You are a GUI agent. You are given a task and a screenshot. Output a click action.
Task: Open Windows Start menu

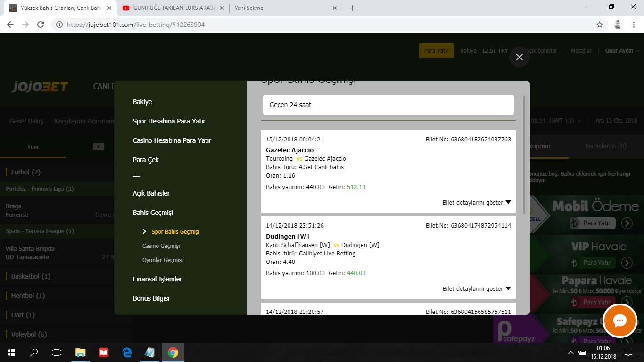coord(11,352)
